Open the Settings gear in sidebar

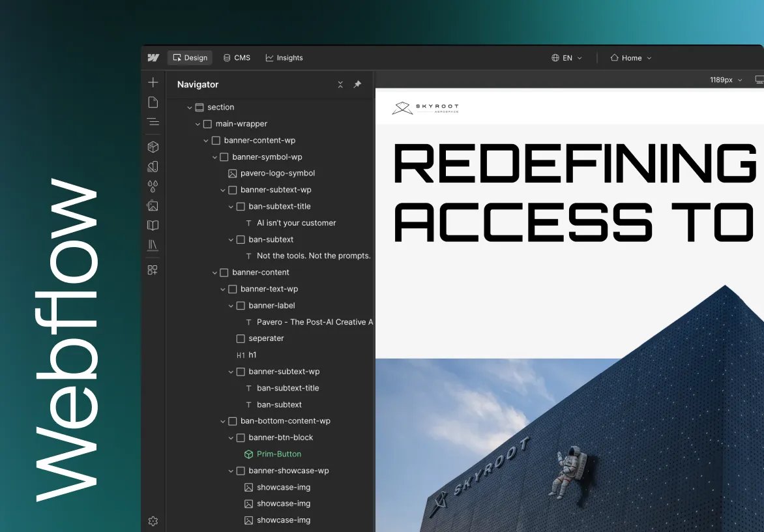tap(153, 522)
